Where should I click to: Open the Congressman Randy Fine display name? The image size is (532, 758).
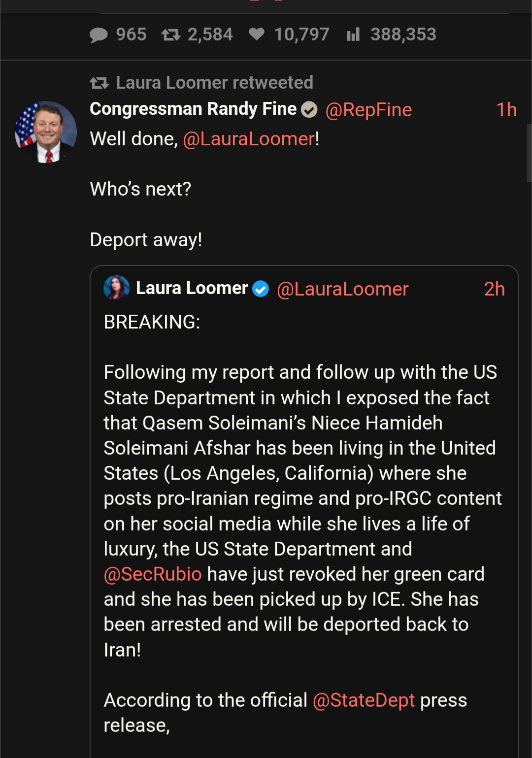(x=193, y=109)
